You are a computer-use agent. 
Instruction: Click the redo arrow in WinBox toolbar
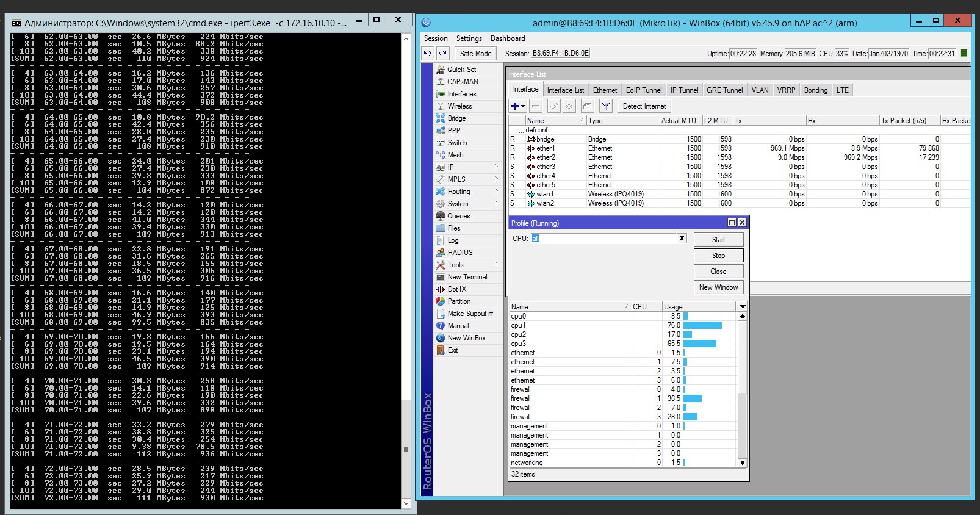(443, 53)
